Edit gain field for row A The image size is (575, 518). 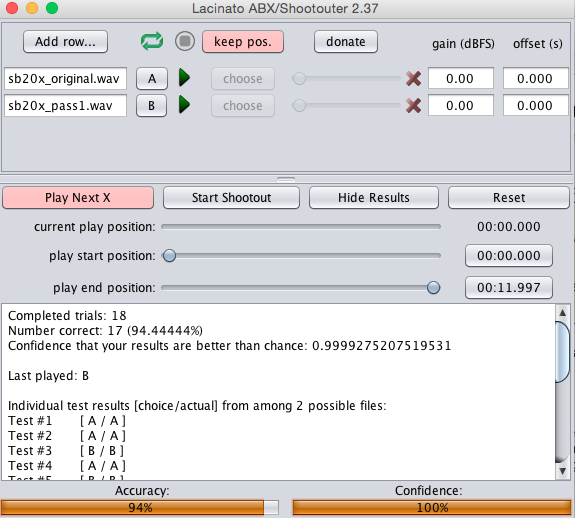(461, 78)
